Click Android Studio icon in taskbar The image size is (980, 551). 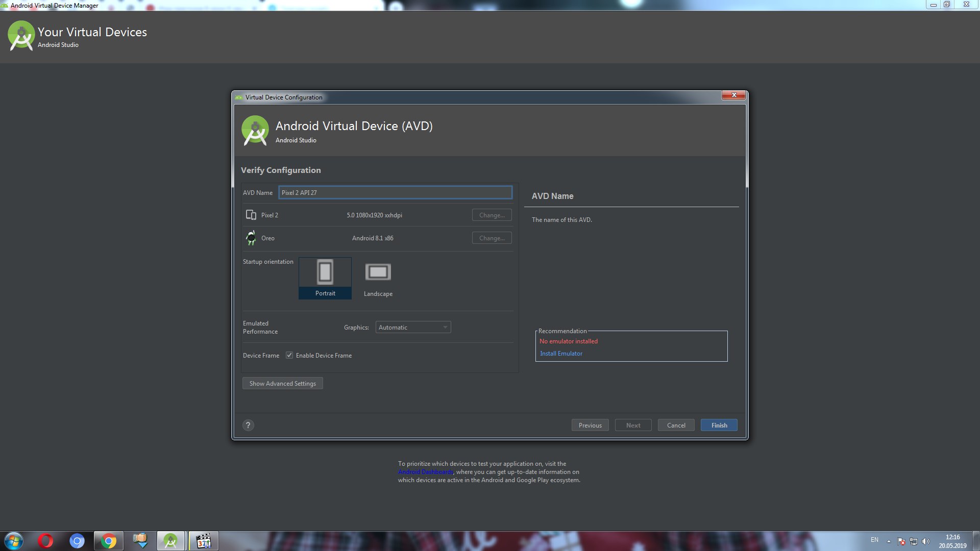point(170,541)
